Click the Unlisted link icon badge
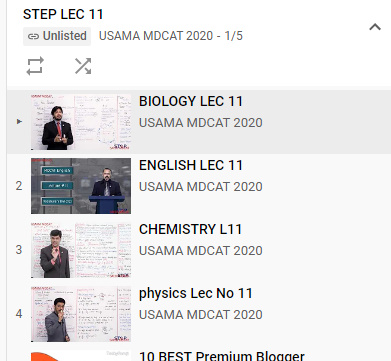 coord(57,36)
